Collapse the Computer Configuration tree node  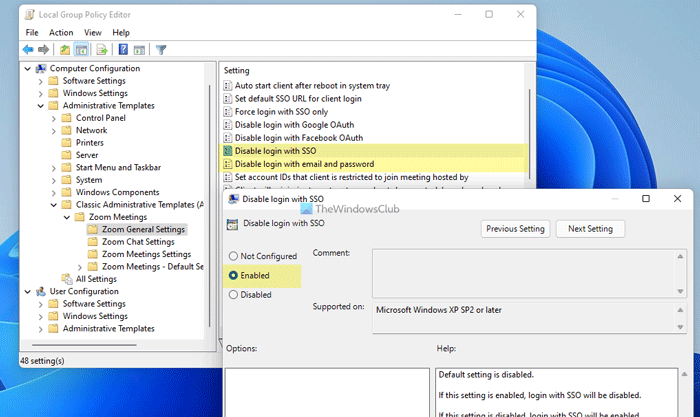click(x=27, y=69)
